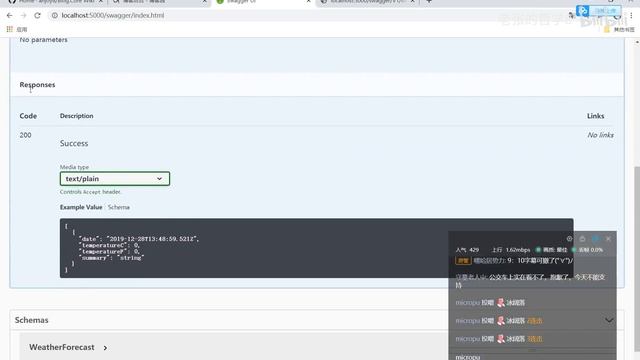
Task: Click the blue icon in chat overlay header
Action: click(596, 239)
